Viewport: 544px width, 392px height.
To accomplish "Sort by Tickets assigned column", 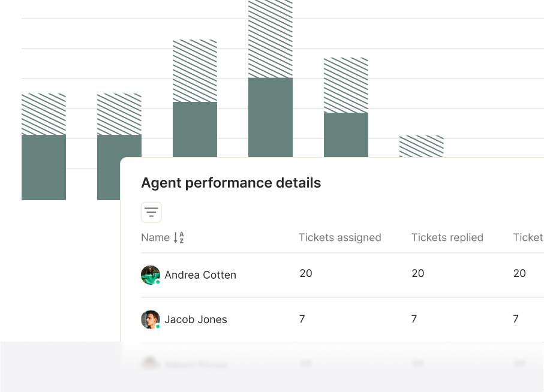I will point(339,237).
